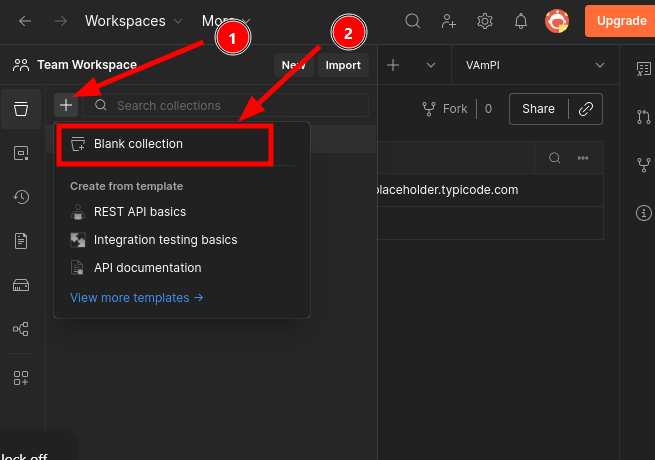This screenshot has height=460, width=655.
Task: Open History in the sidebar
Action: 21,197
